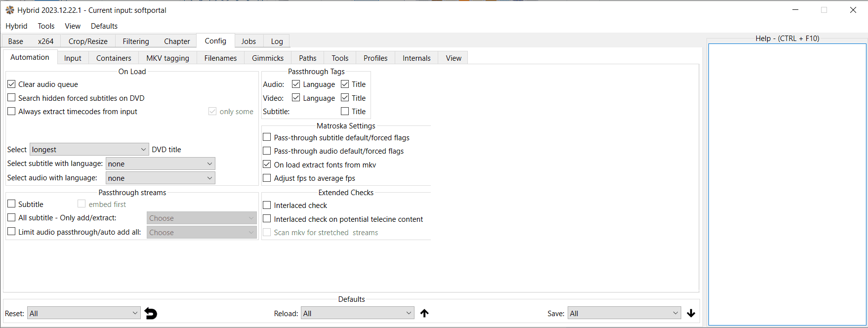Click the Reset defaults undo arrow icon
The width and height of the screenshot is (868, 328).
(151, 313)
